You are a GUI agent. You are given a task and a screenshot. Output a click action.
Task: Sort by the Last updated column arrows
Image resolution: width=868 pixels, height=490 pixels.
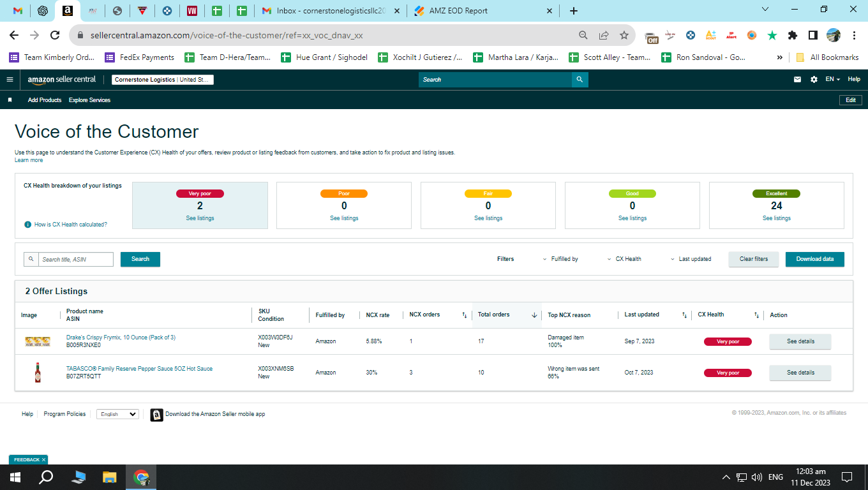(x=685, y=315)
